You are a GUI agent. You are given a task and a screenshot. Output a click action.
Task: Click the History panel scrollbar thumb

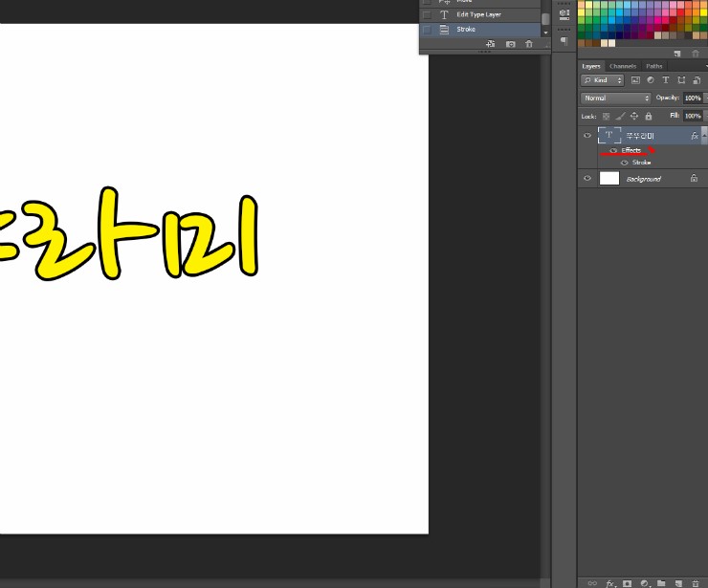[x=545, y=19]
